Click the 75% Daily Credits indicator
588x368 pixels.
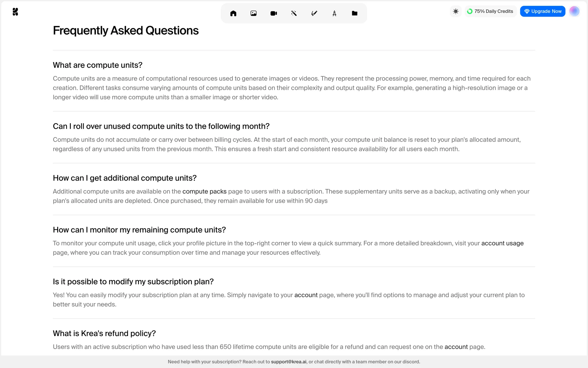(490, 11)
